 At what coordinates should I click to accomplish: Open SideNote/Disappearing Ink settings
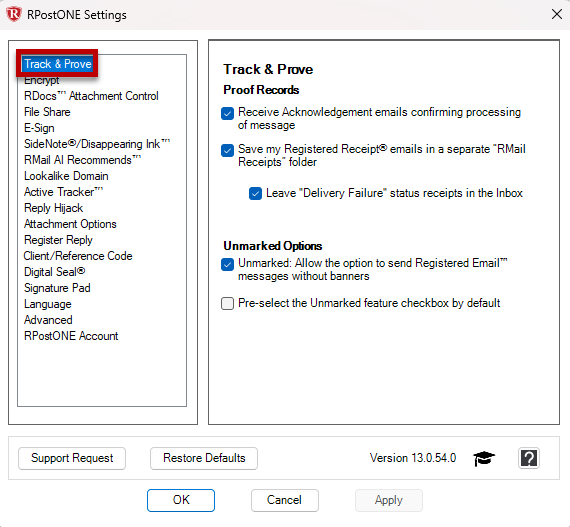[x=97, y=144]
